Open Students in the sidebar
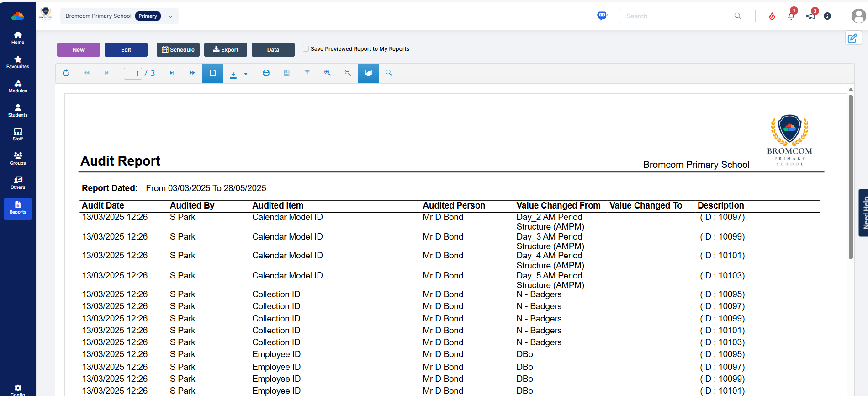The image size is (868, 396). (18, 110)
